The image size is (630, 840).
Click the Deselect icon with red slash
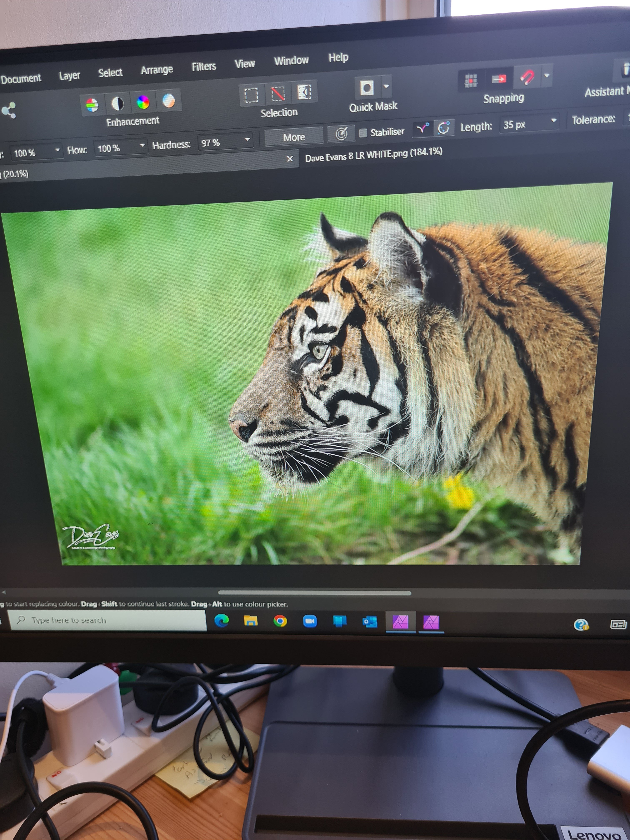pyautogui.click(x=278, y=93)
